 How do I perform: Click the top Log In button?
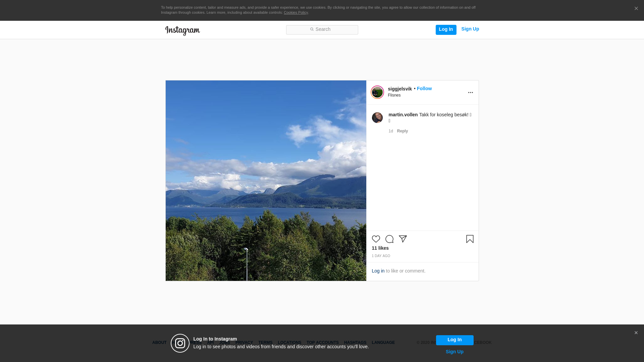pyautogui.click(x=446, y=29)
